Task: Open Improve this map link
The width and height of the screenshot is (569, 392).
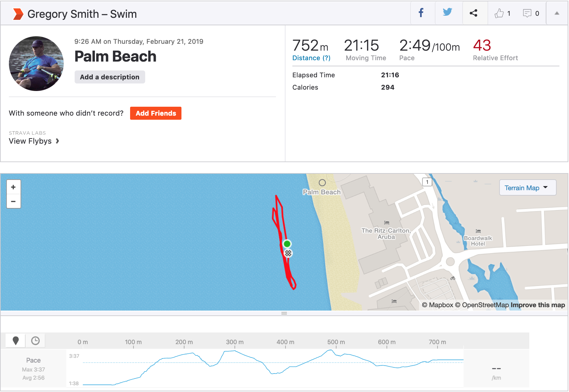Action: pyautogui.click(x=538, y=305)
